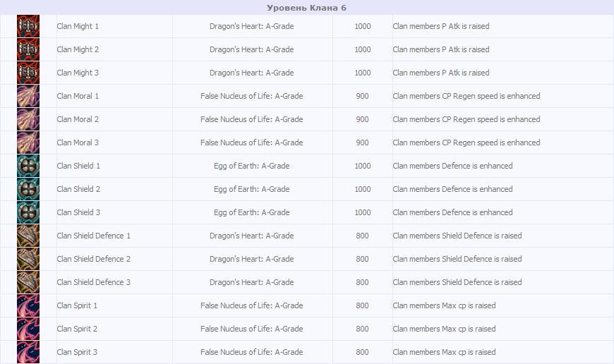Select the "Clan Moral 3" skill name
Screen dimensions: 614x364
[x=78, y=142]
